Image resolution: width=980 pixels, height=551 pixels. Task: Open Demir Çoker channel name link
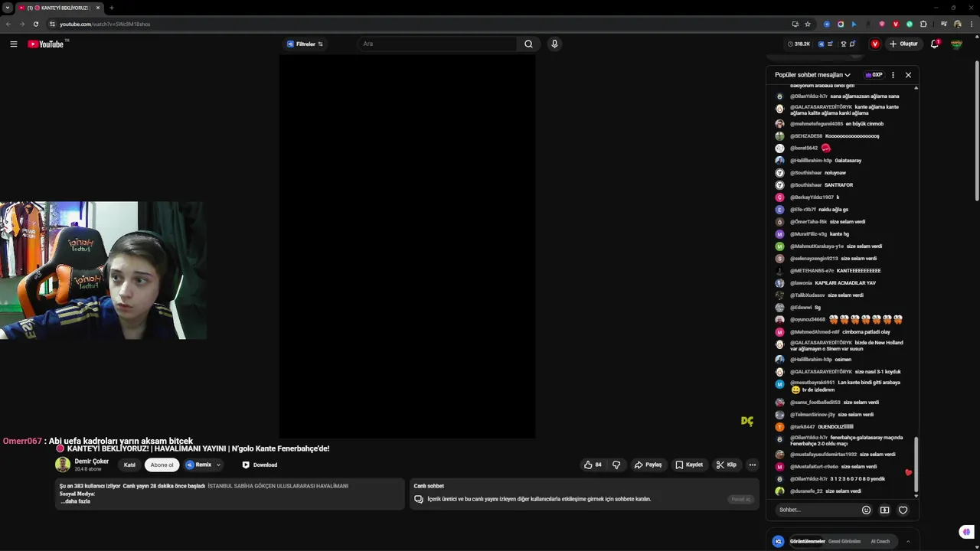(x=92, y=461)
